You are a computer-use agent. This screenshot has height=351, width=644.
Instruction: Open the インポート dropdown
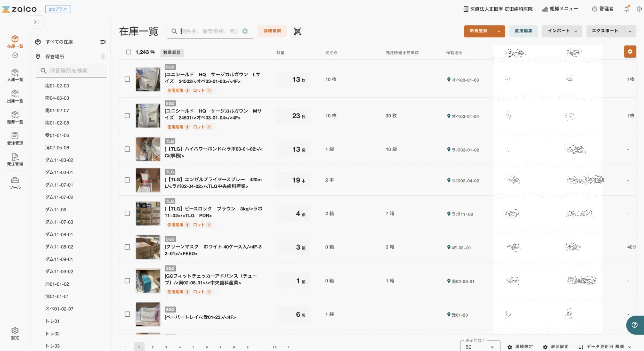(562, 31)
